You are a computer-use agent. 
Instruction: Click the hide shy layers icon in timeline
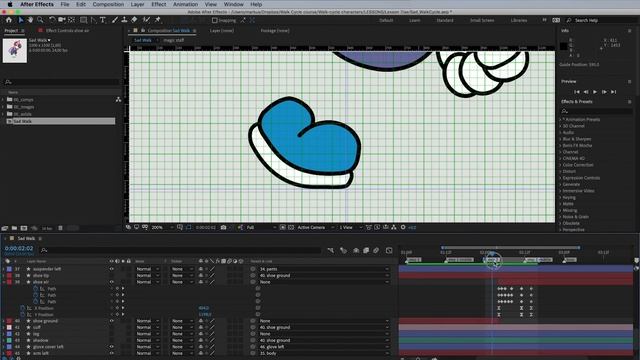click(356, 250)
